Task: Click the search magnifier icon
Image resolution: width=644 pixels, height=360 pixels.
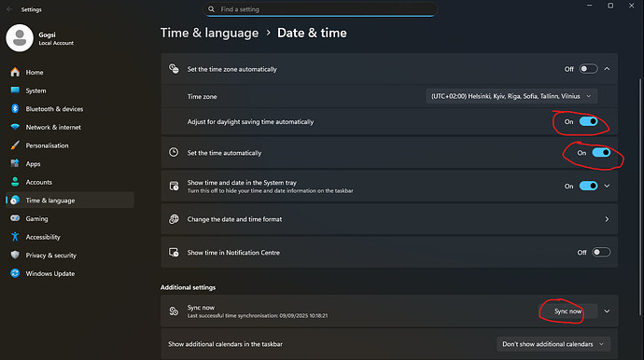Action: pos(211,9)
